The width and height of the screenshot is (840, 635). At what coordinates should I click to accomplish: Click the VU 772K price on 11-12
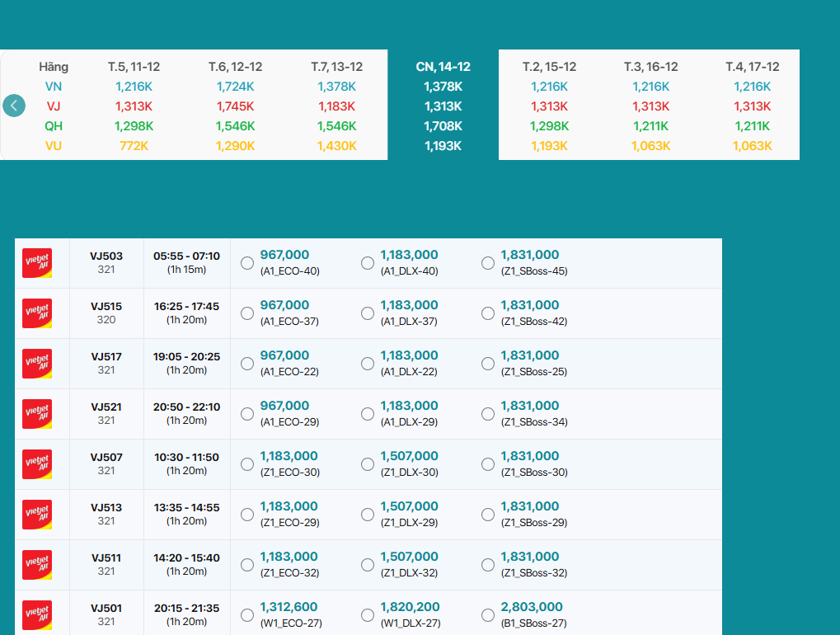coord(134,146)
